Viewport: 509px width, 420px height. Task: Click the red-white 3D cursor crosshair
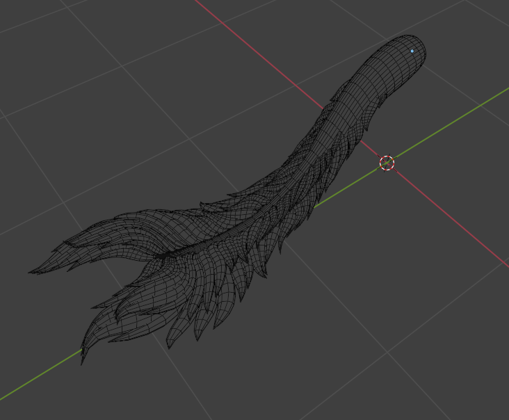coord(387,163)
